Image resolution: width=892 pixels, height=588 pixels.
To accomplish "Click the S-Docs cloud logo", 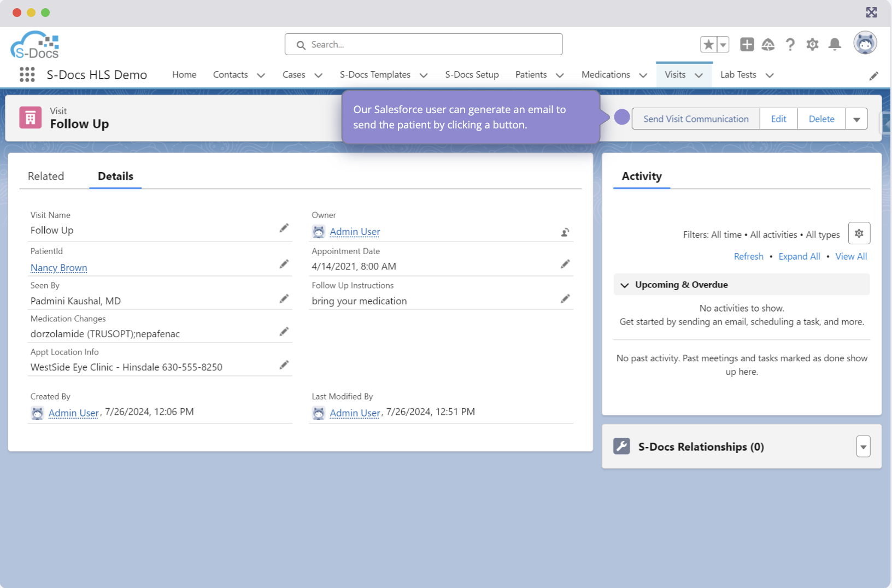I will (34, 45).
